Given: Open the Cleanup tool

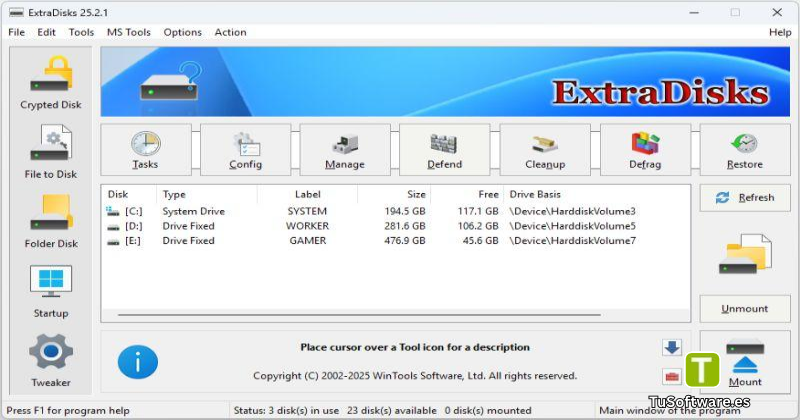Looking at the screenshot, I should point(545,150).
